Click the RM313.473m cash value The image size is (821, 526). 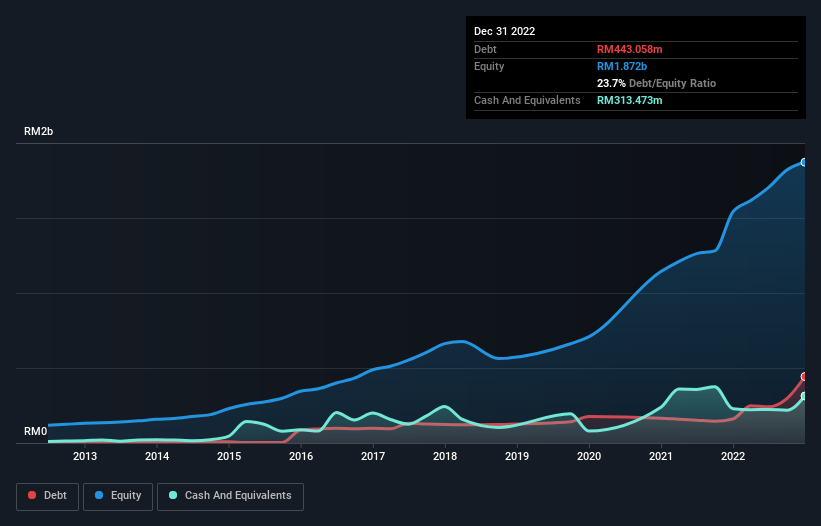click(629, 100)
